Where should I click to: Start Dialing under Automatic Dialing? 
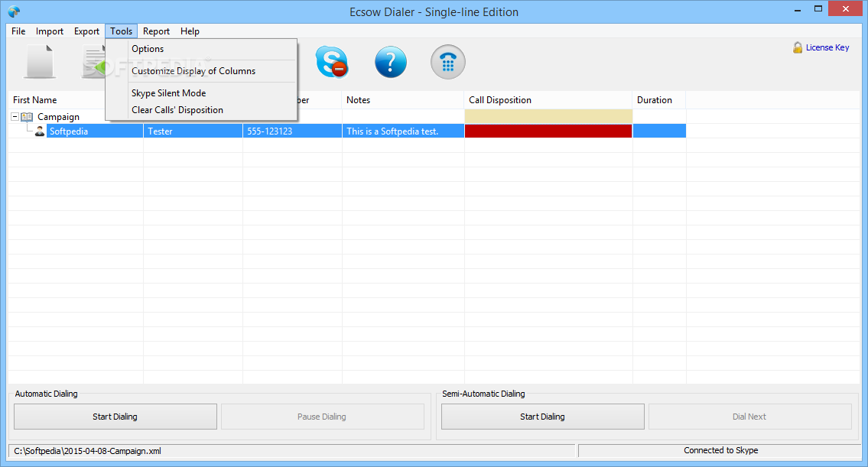(115, 417)
